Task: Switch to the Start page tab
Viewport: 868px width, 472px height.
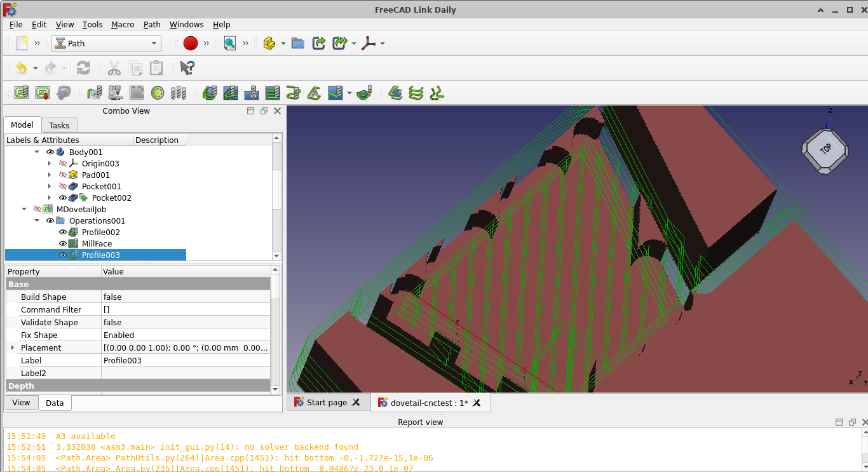Action: 327,403
